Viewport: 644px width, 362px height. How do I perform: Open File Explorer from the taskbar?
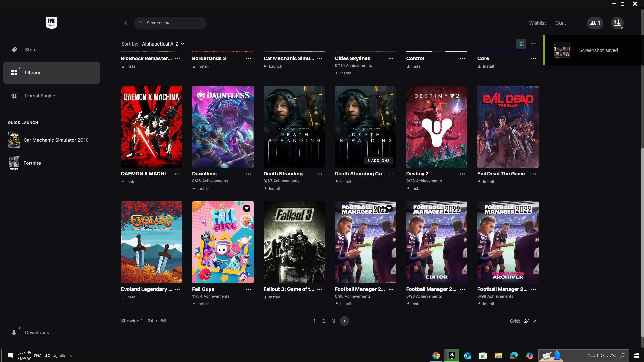498,356
